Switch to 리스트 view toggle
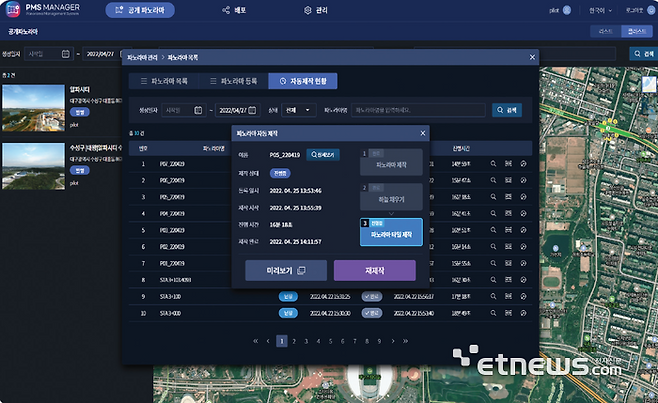Screen dimensions: 658x403 (x=606, y=31)
